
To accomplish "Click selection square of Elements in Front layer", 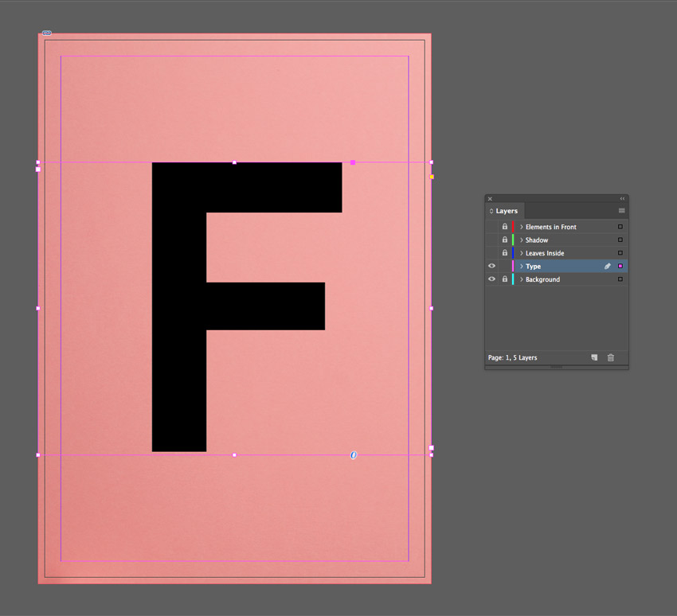I will point(620,227).
